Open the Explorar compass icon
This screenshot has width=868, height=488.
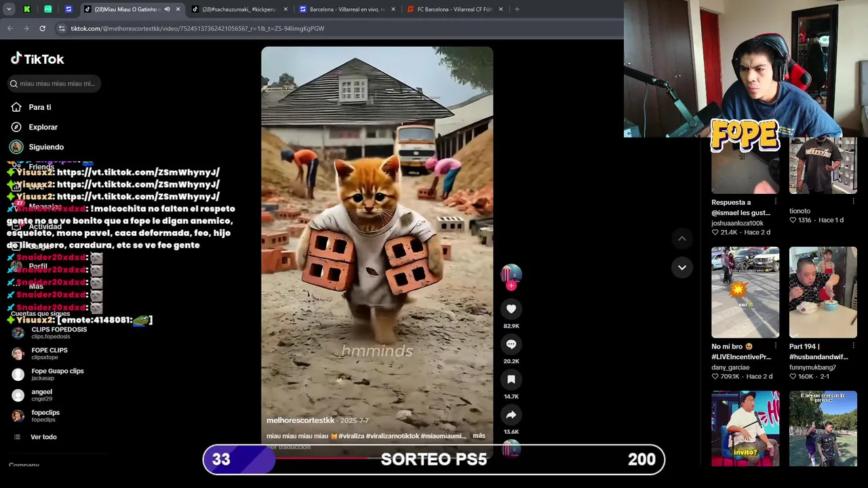point(16,127)
